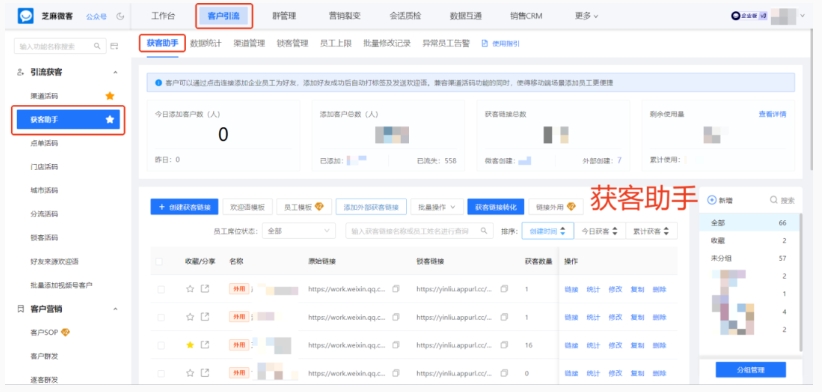Click the yellow favorite star in the 16-count row
Viewport: 822px width, 392px height.
[190, 345]
